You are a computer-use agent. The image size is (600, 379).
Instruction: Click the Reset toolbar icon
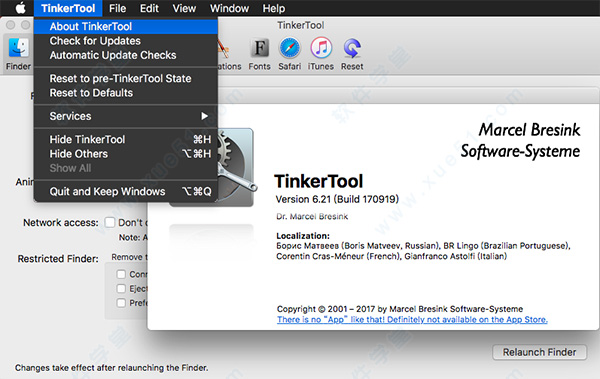coord(352,54)
